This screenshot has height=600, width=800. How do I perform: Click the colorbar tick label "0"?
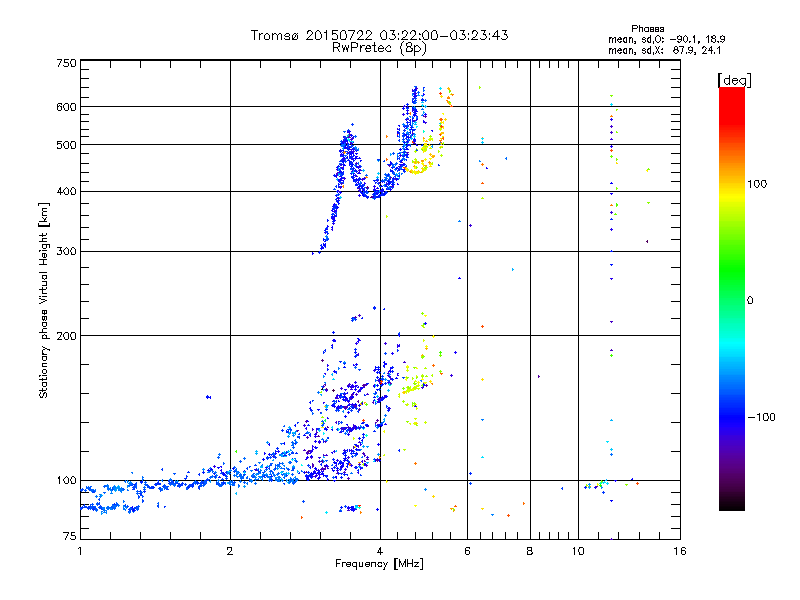click(x=750, y=300)
